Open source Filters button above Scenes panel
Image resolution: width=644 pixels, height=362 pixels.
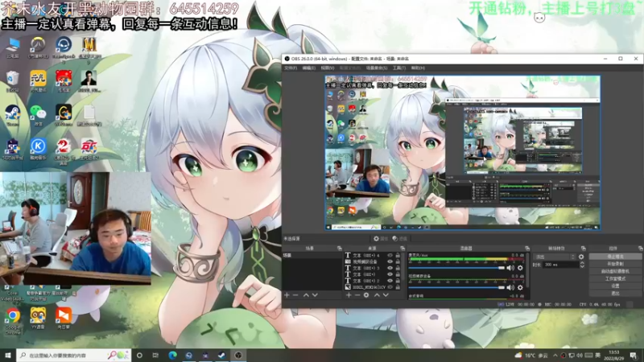(x=399, y=238)
